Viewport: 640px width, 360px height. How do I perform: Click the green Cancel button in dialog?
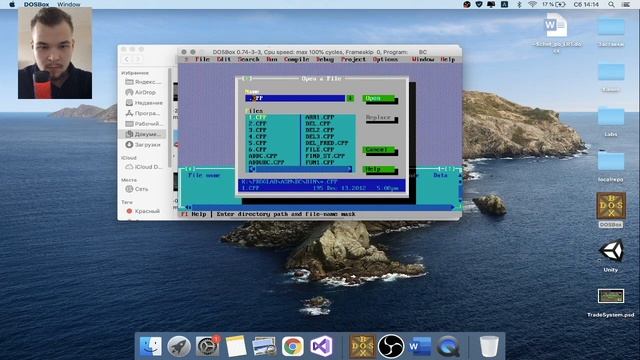(x=379, y=150)
